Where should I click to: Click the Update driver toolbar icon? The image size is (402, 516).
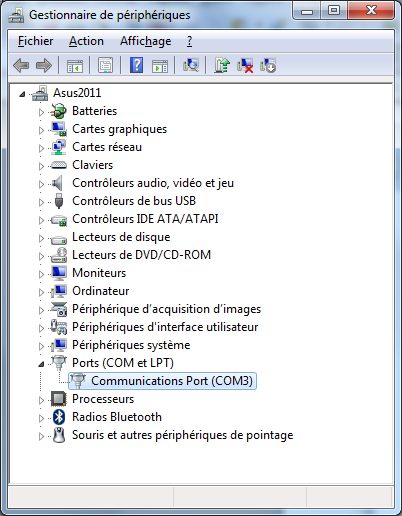click(x=222, y=65)
